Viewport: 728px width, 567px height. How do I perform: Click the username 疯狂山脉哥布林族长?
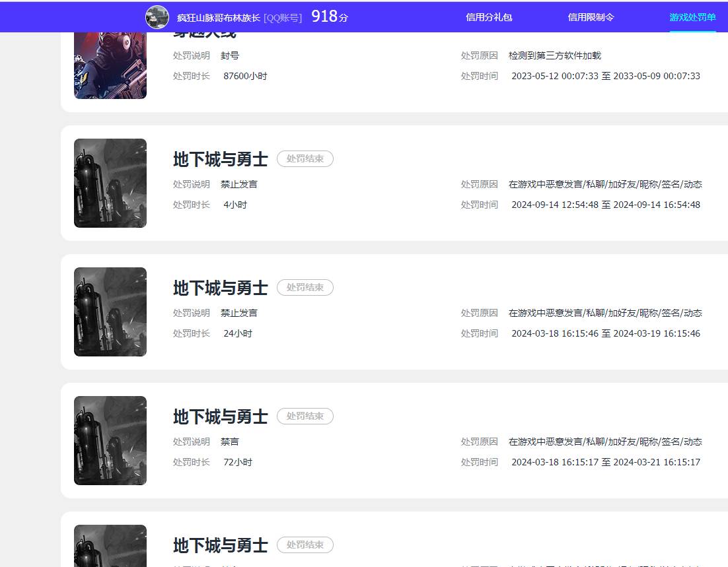point(217,17)
